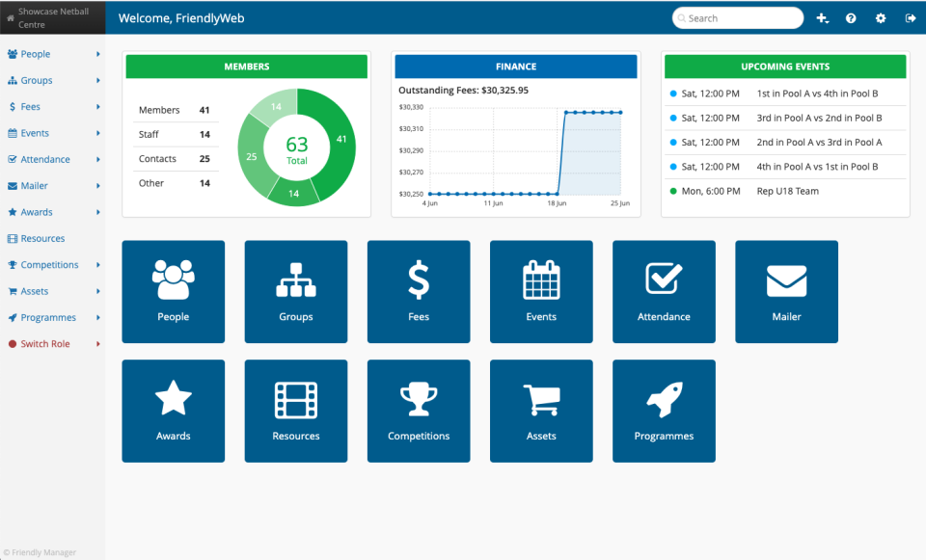Expand the Competitions sidebar menu
This screenshot has height=560, width=926.
[48, 264]
